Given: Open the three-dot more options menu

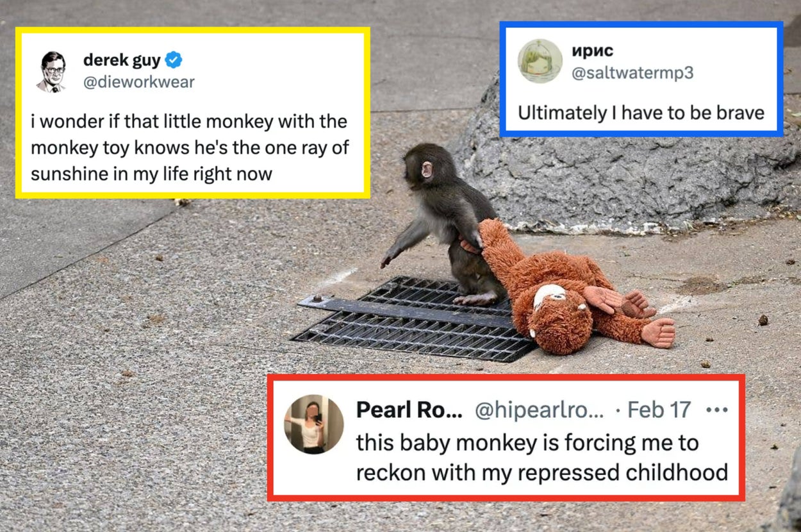Looking at the screenshot, I should (x=716, y=410).
